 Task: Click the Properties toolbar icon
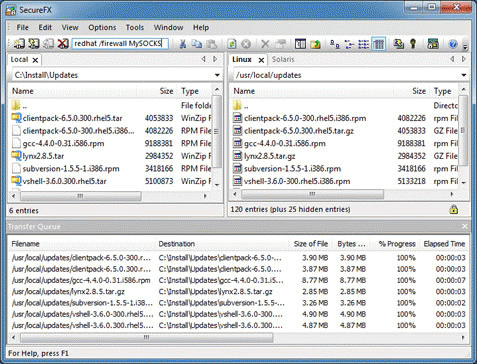click(x=281, y=44)
